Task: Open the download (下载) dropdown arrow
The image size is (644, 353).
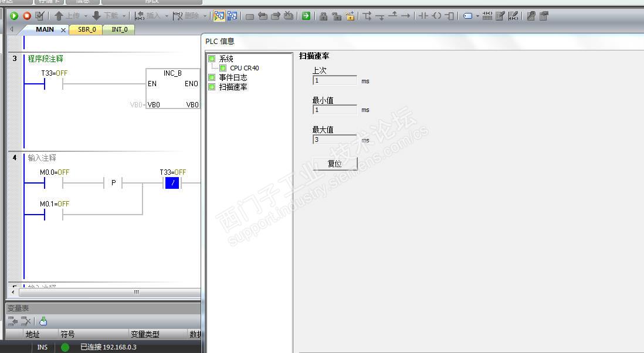Action: 124,16
